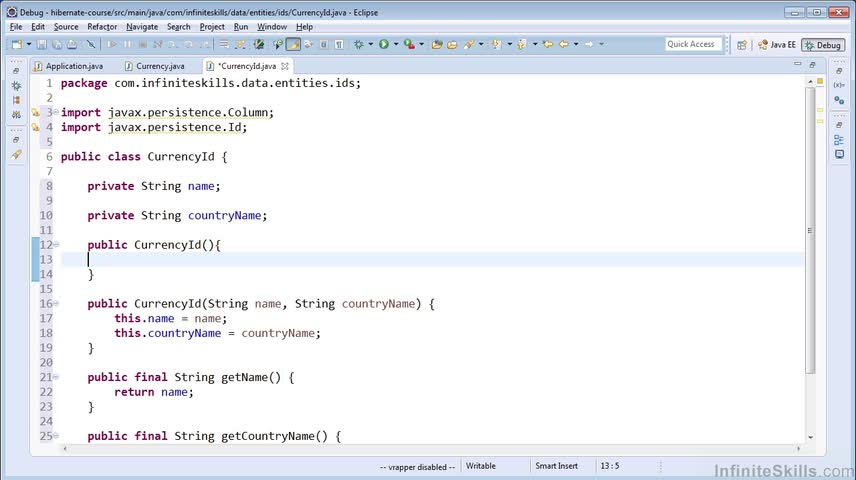Screen dimensions: 856x480
Task: Open the Source menu
Action: point(66,27)
